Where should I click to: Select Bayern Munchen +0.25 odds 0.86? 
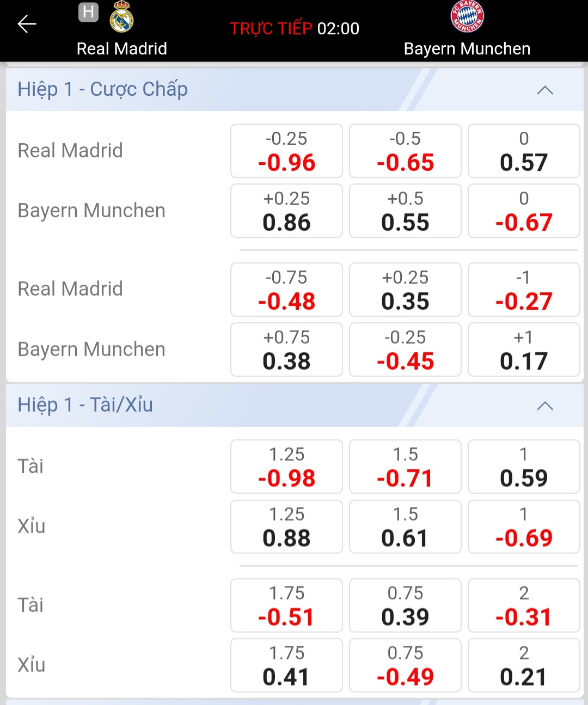click(x=286, y=211)
